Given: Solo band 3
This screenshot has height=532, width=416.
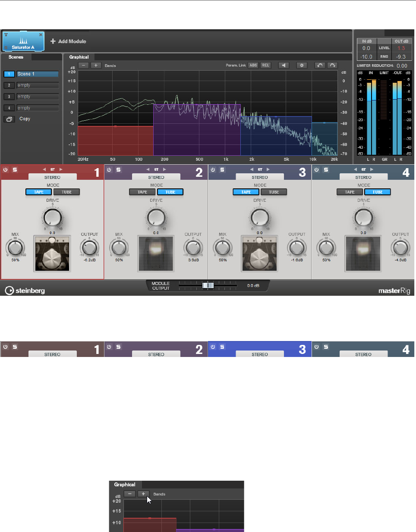Looking at the screenshot, I should click(x=222, y=170).
